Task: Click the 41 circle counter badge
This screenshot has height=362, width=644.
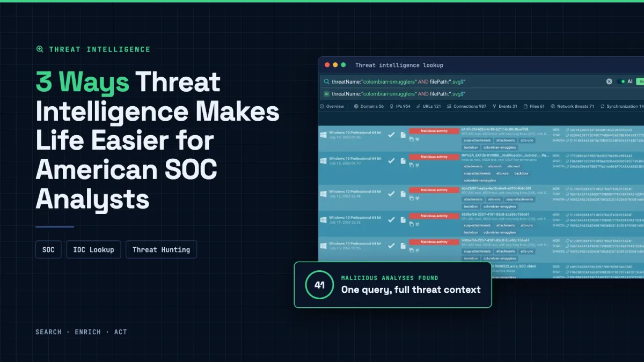Action: click(x=319, y=285)
